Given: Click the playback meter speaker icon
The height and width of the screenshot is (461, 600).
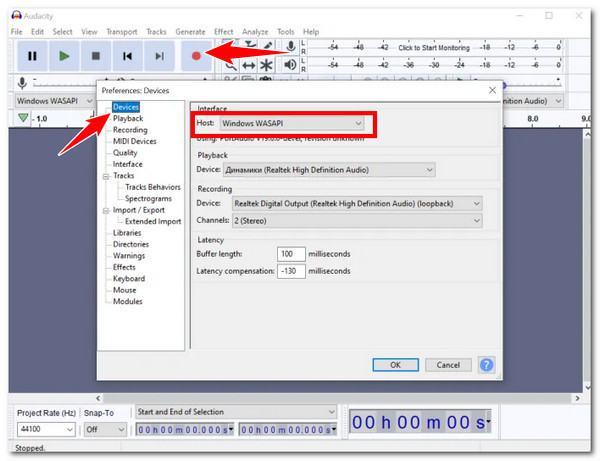Looking at the screenshot, I should tap(290, 65).
